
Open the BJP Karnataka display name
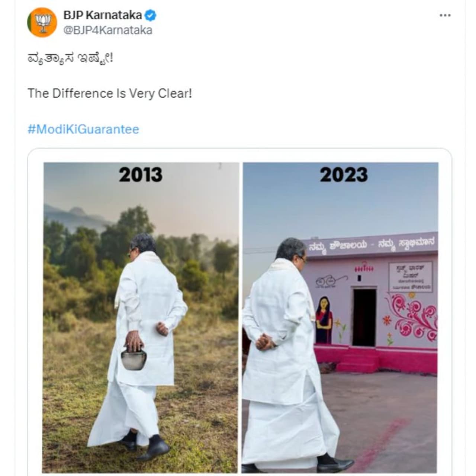pos(103,15)
